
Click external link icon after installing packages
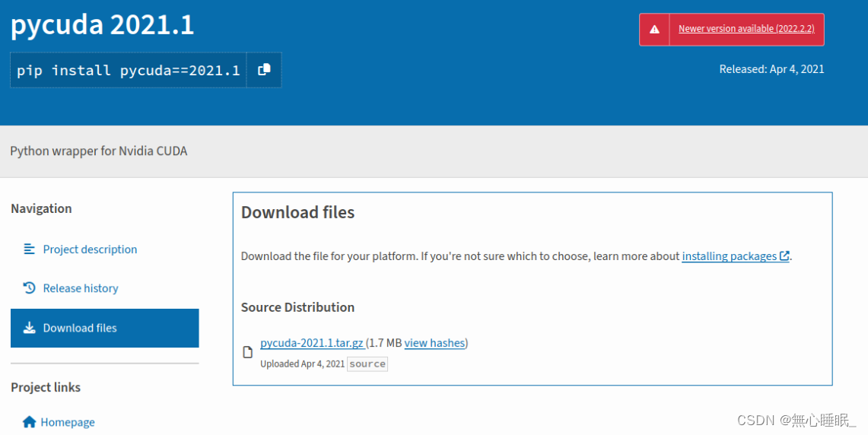[x=784, y=256]
